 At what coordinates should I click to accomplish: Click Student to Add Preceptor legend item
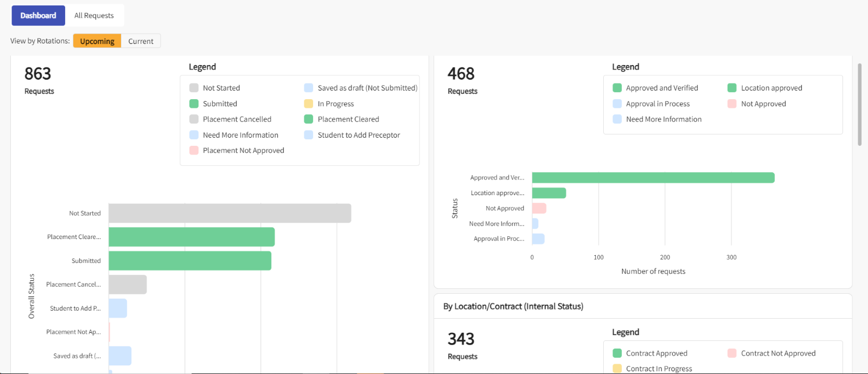[x=359, y=135]
